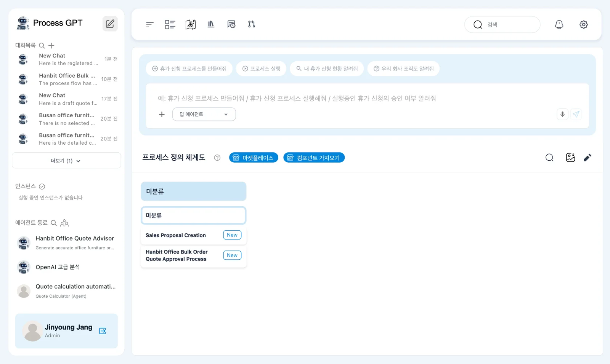The image size is (610, 364).
Task: Open notifications bell
Action: click(x=559, y=24)
